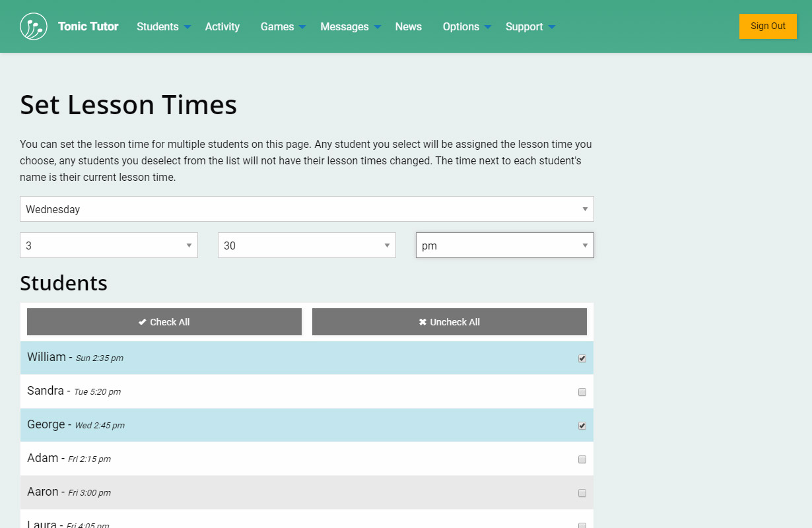Image resolution: width=812 pixels, height=528 pixels.
Task: Click the Tonic Tutor logo icon
Action: coord(34,26)
